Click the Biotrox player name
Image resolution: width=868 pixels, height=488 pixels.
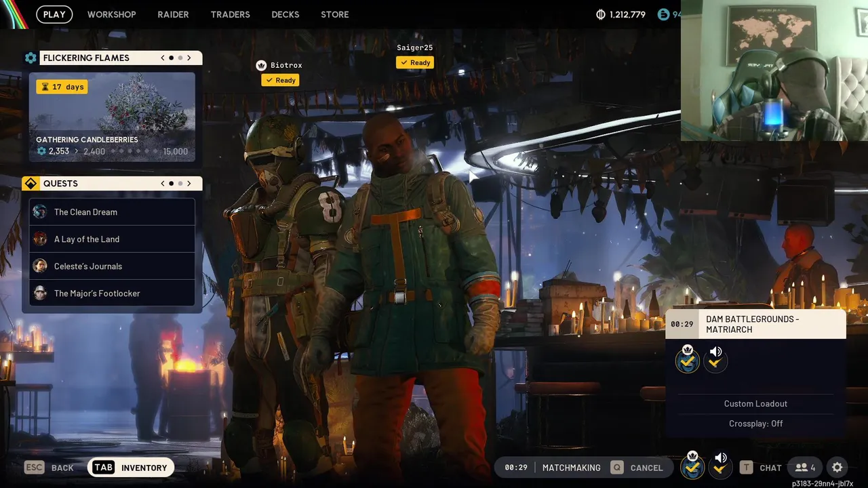(286, 66)
